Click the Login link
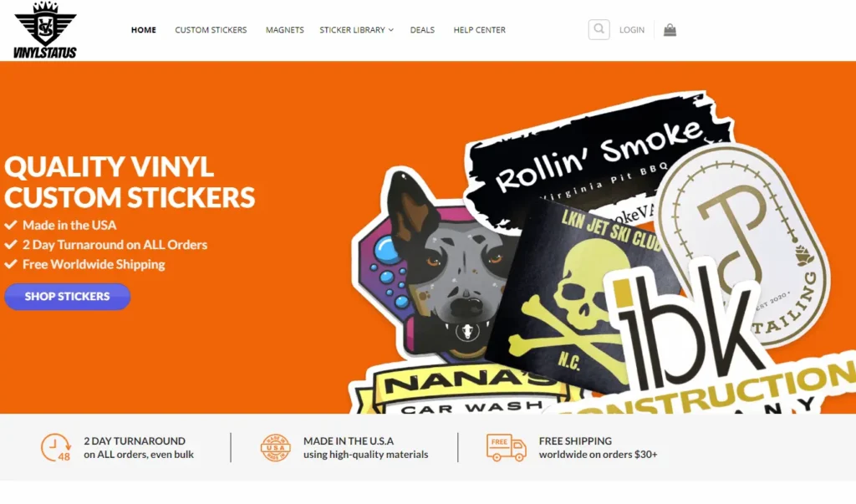The height and width of the screenshot is (504, 856). 632,30
